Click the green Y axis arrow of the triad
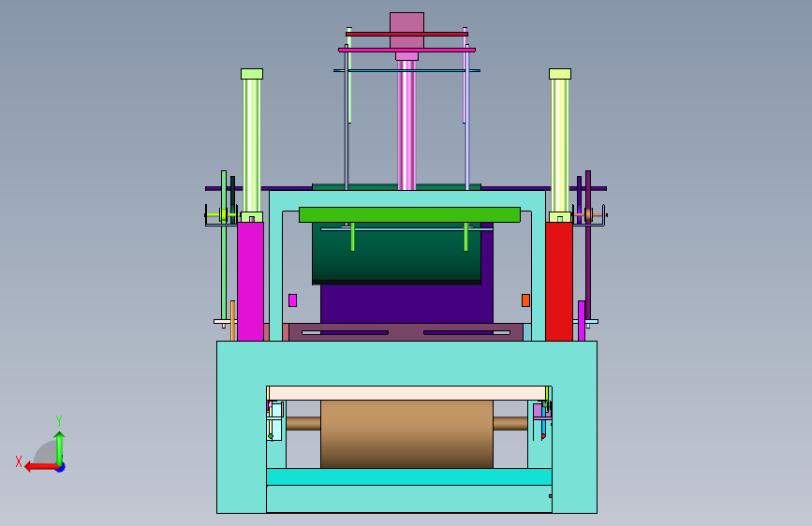The width and height of the screenshot is (812, 526). (x=60, y=448)
